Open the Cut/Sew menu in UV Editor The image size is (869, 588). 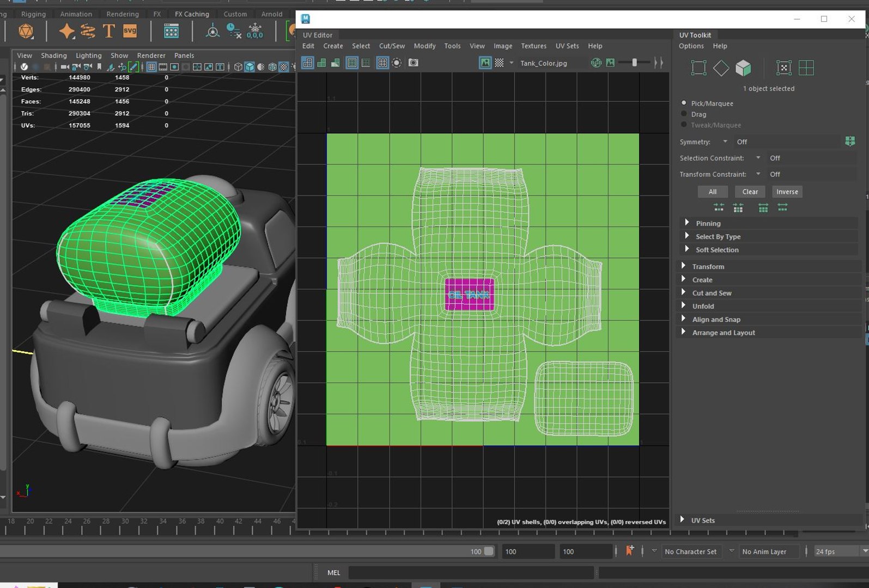pos(392,46)
